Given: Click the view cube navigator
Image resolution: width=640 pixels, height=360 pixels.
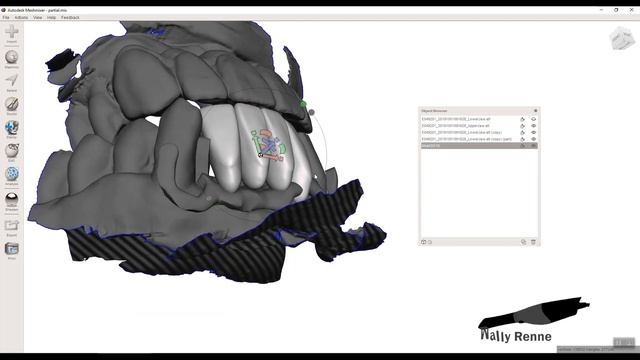Looking at the screenshot, I should point(622,38).
